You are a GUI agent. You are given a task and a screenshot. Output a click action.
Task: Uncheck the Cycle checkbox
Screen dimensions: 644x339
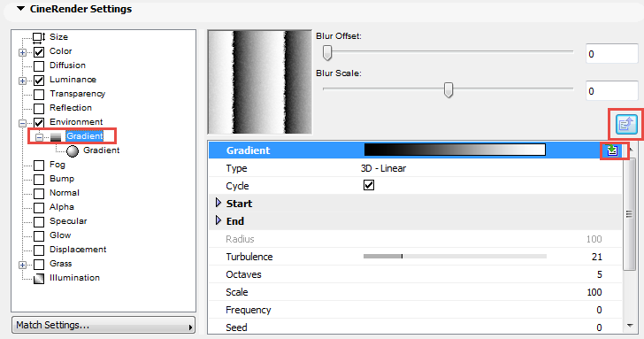369,185
